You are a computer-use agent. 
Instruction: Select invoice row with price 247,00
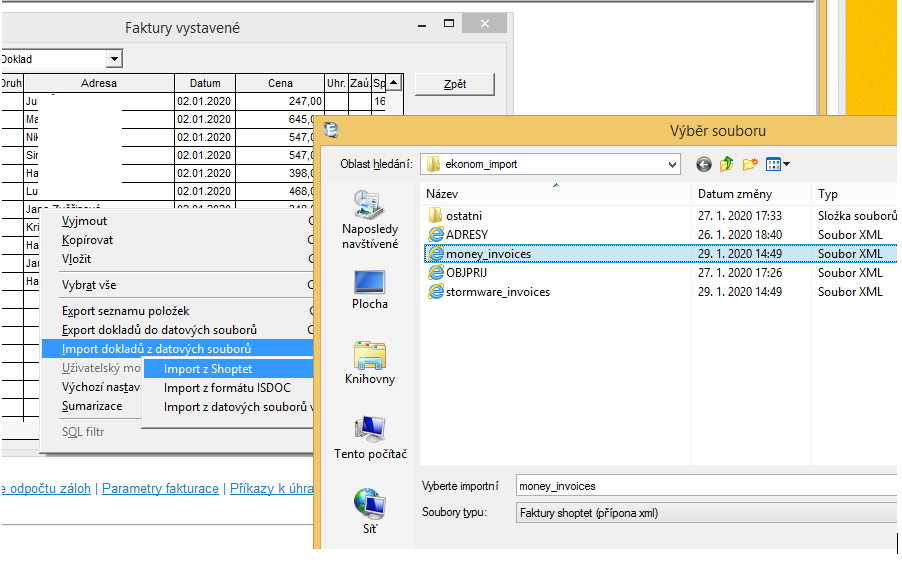click(x=193, y=101)
